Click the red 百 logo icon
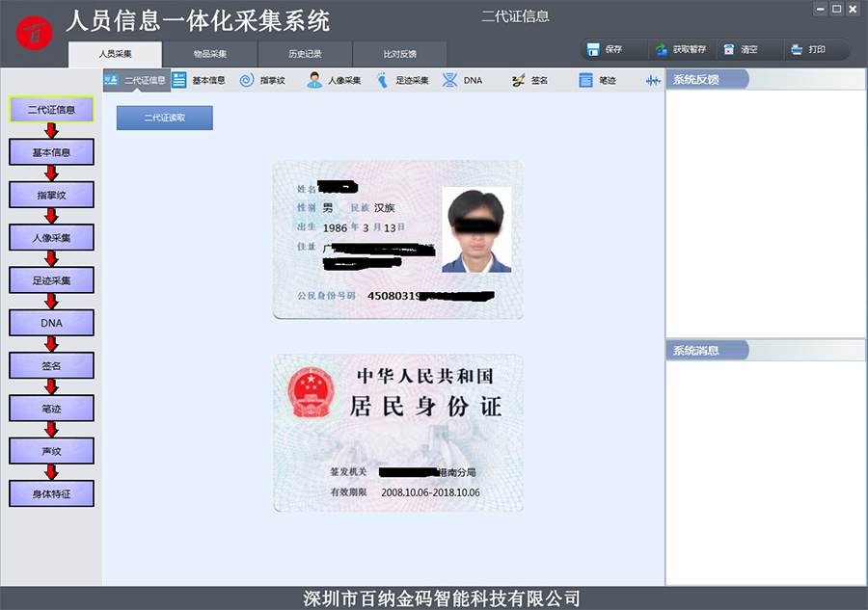868x610 pixels. (x=35, y=33)
